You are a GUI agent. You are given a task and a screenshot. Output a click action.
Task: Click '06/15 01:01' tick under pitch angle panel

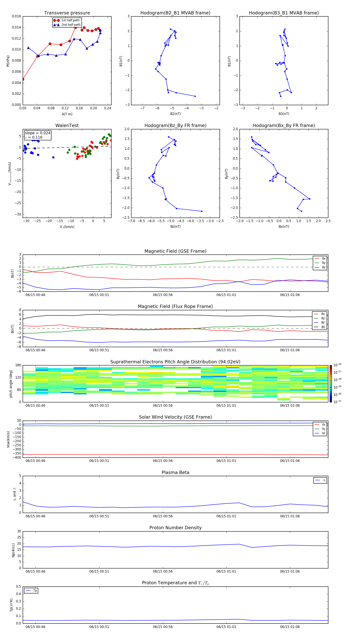coord(226,406)
